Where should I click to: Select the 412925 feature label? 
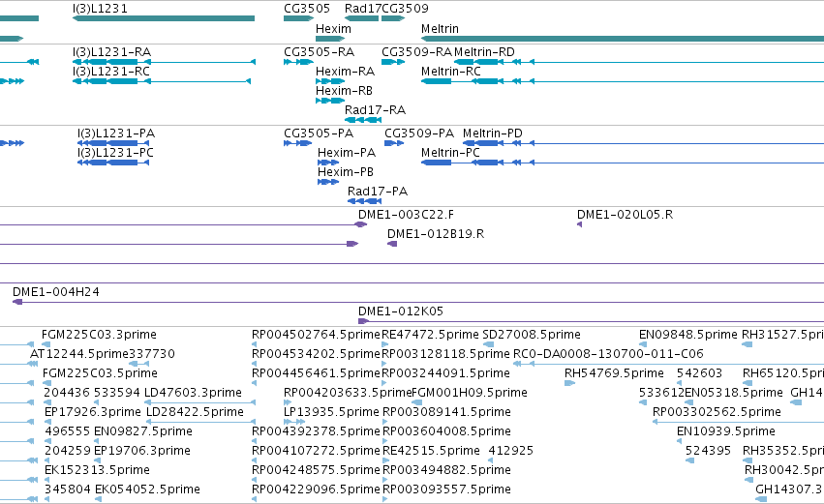coord(511,451)
